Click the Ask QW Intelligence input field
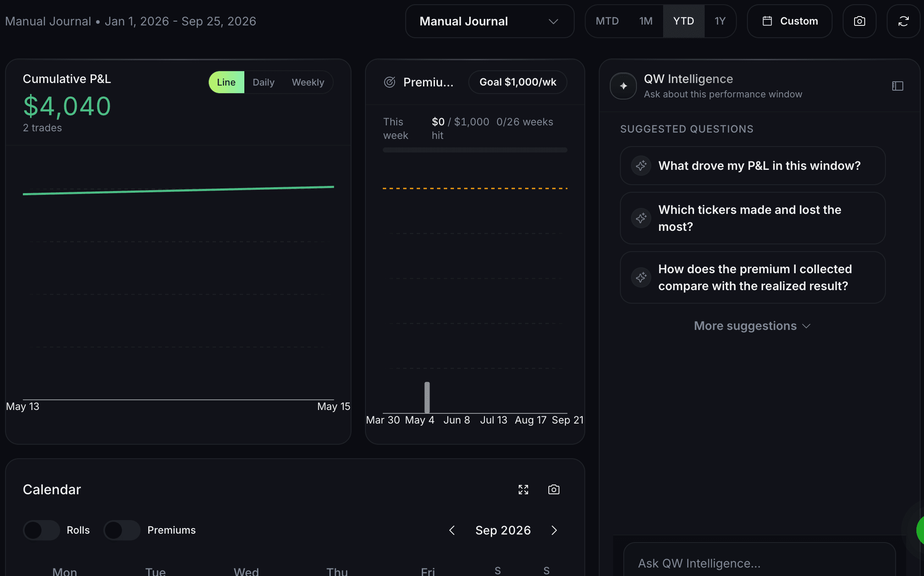The image size is (924, 576). (759, 563)
